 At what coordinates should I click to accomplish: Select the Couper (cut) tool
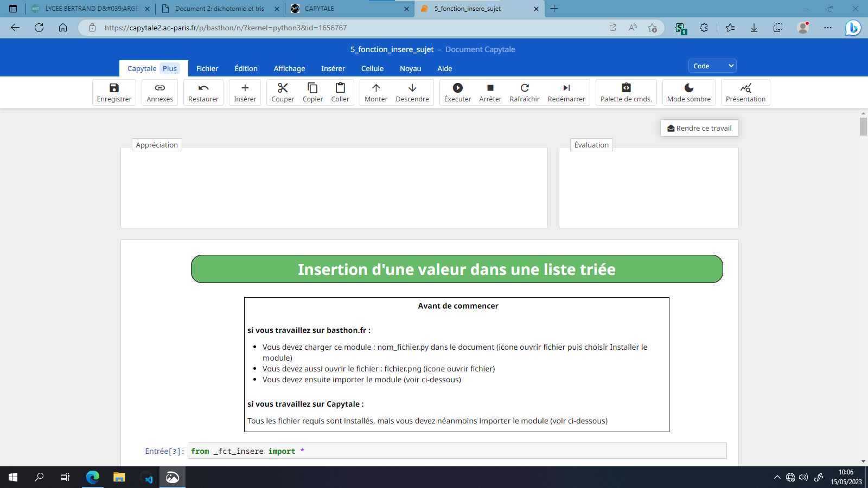pos(282,92)
